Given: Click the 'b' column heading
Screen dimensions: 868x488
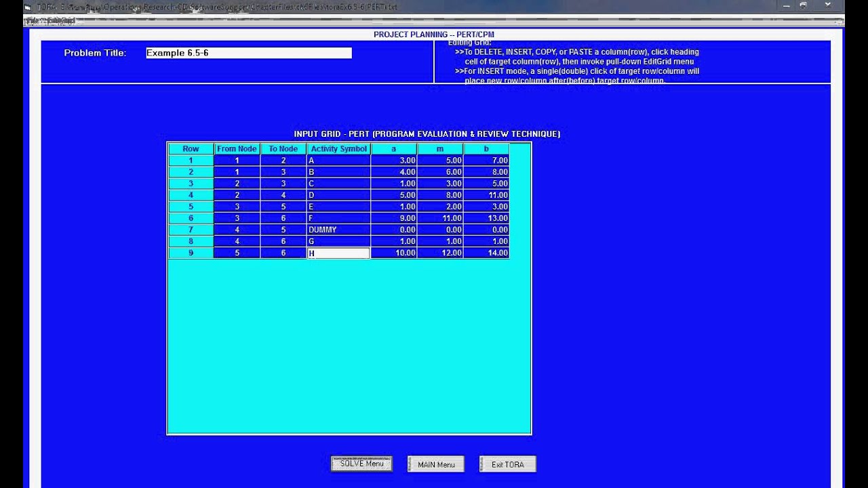Looking at the screenshot, I should (x=486, y=149).
